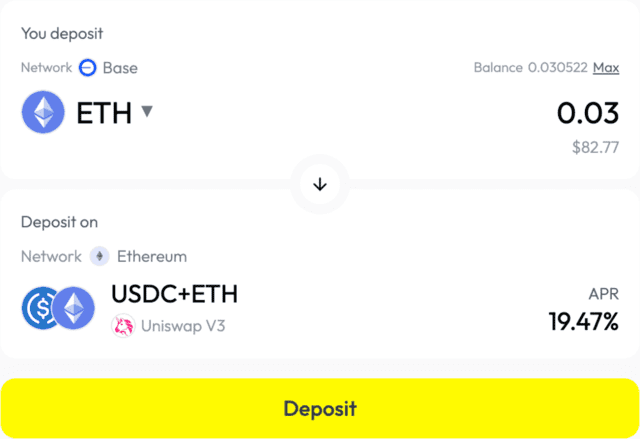Click the large ETH token icon
The image size is (640, 439).
(43, 113)
